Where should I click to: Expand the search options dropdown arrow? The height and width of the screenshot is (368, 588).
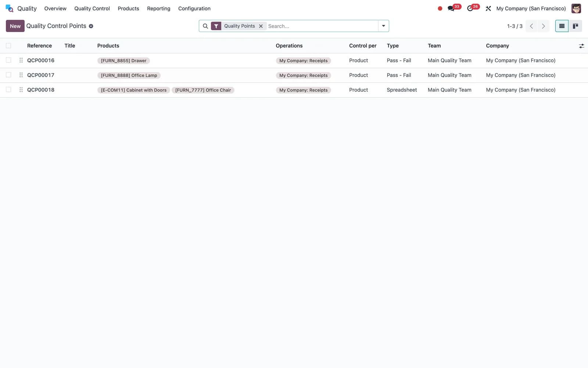(383, 26)
